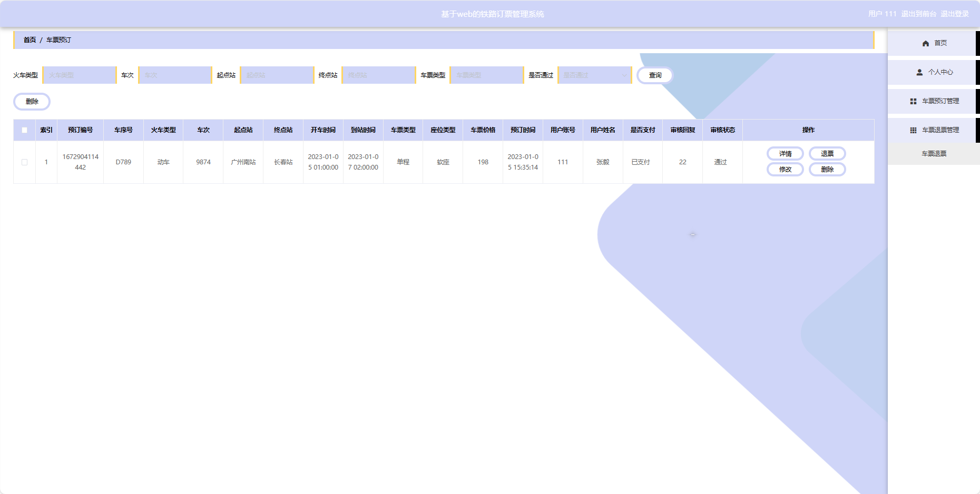The width and height of the screenshot is (980, 494).
Task: Click the 审核状态 column header
Action: [722, 130]
